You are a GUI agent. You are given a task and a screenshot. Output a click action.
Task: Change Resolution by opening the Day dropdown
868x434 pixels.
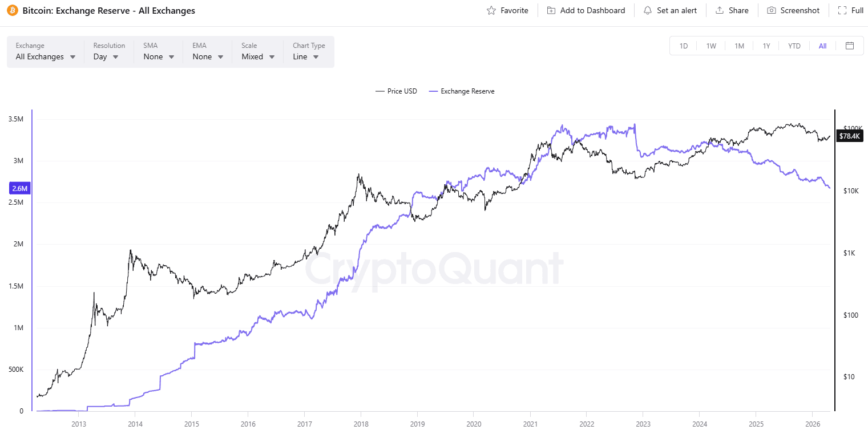click(x=106, y=56)
